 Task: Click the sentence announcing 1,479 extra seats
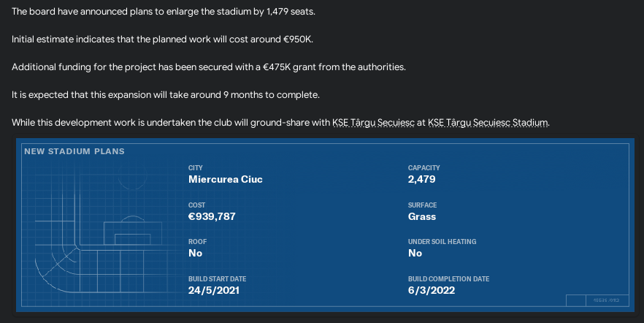click(x=164, y=12)
